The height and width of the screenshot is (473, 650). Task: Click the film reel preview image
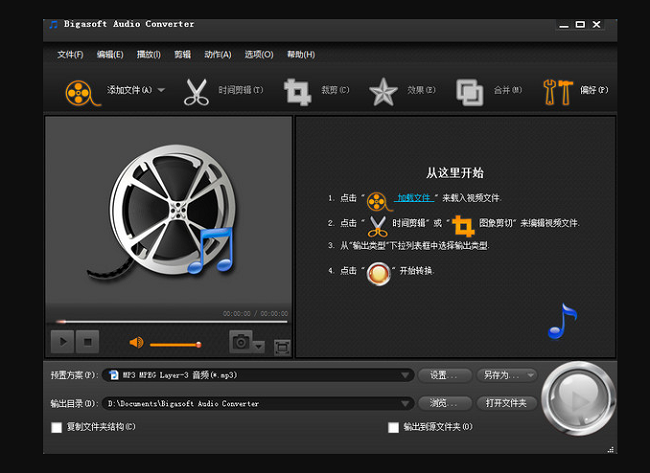pos(163,212)
